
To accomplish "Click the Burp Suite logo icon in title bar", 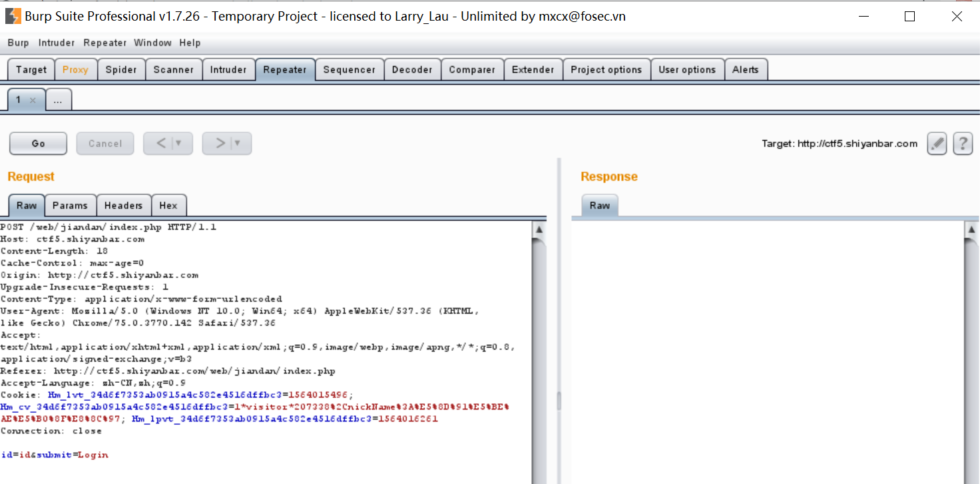I will pos(13,16).
